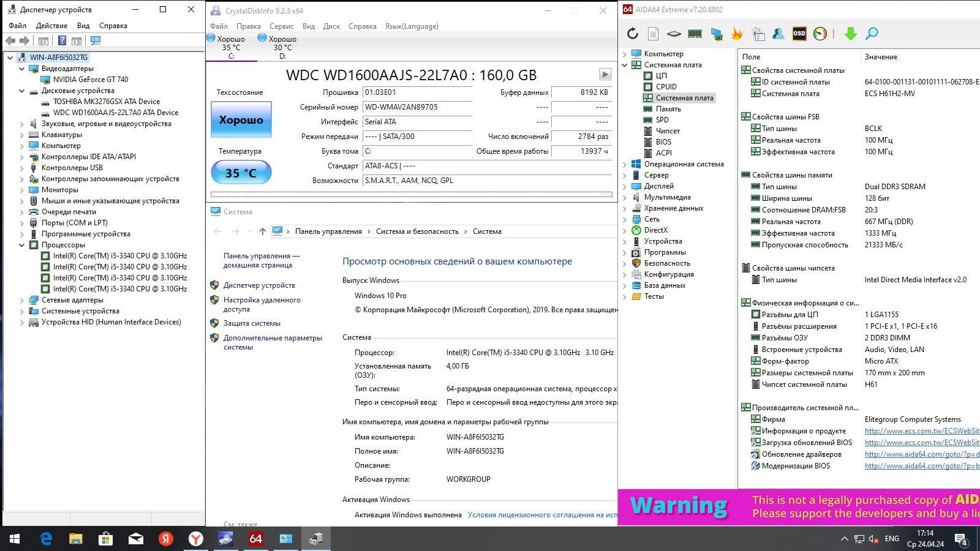The image size is (980, 551).
Task: Select disk C: good 35 °C status
Action: coord(231,47)
